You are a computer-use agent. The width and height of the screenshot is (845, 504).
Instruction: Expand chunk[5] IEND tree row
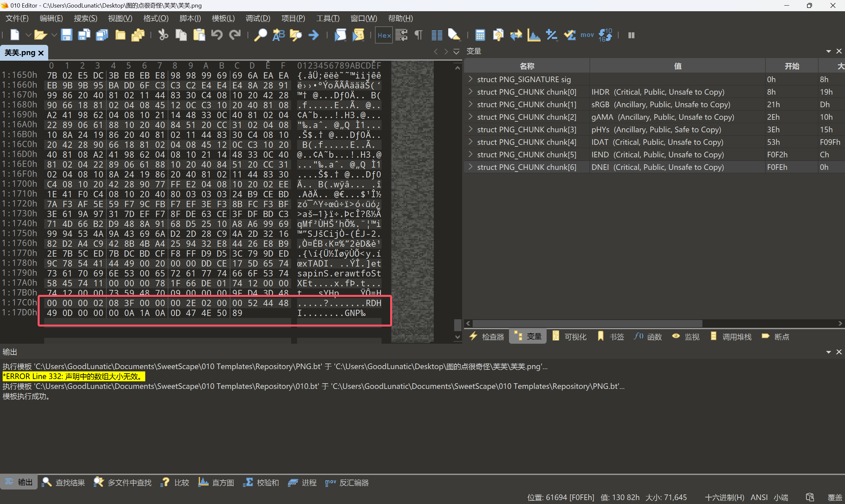471,154
